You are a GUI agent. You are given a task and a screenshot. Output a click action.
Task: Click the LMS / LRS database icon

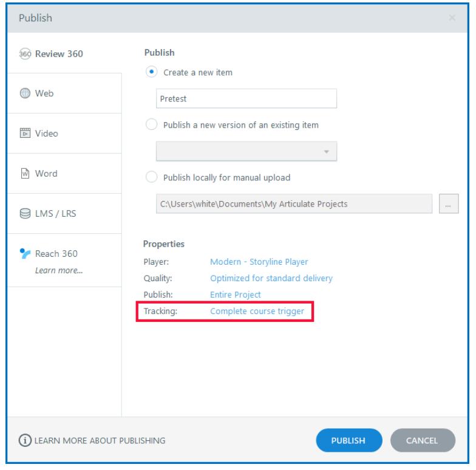[25, 214]
